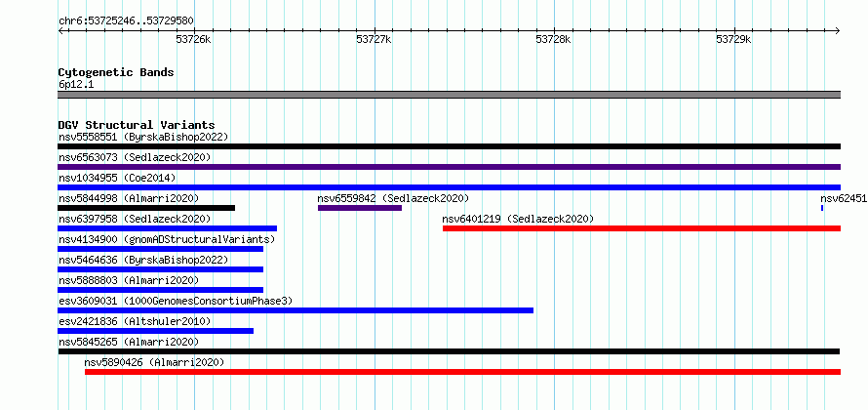The width and height of the screenshot is (868, 410).
Task: Click the 53726k ruler tick label
Action: tap(194, 40)
